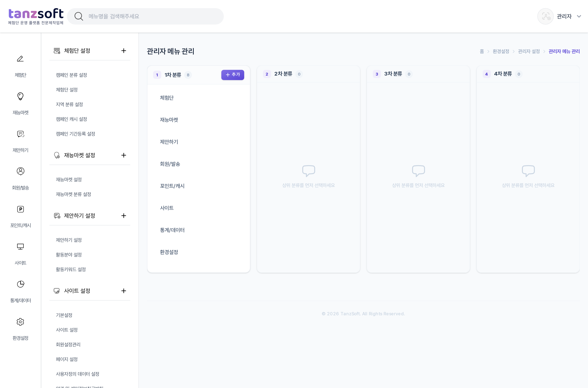Image resolution: width=588 pixels, height=388 pixels.
Task: Go to 환경설정 breadcrumb link
Action: (501, 51)
